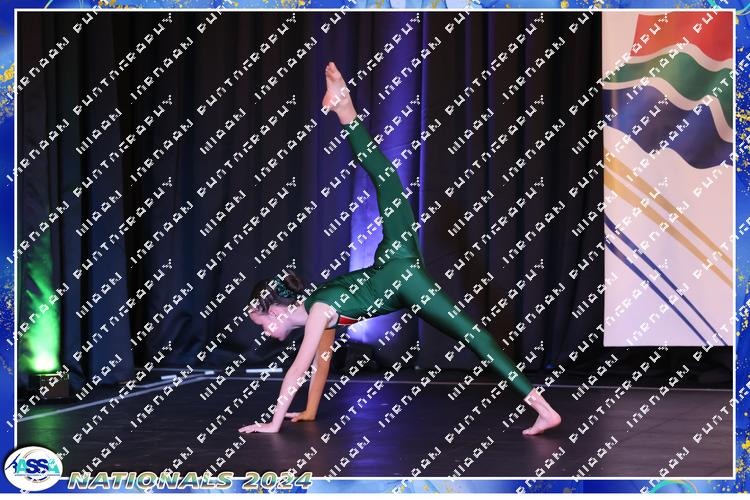Select the "NATIONALS 2024" caption text
This screenshot has height=500, width=750.
(x=190, y=480)
